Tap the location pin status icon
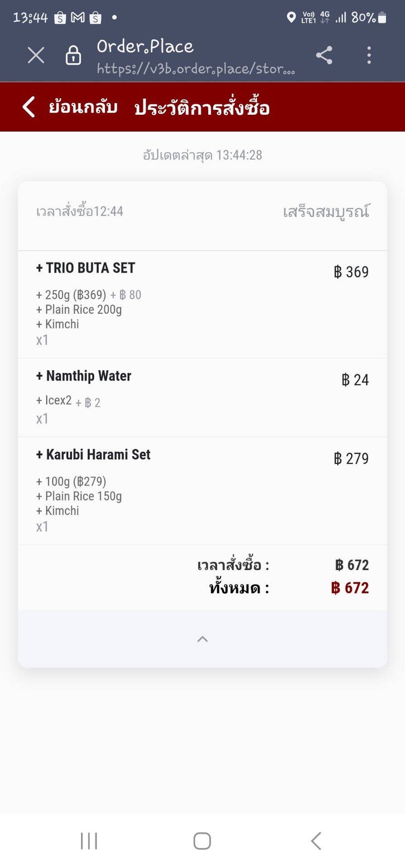 pyautogui.click(x=291, y=18)
